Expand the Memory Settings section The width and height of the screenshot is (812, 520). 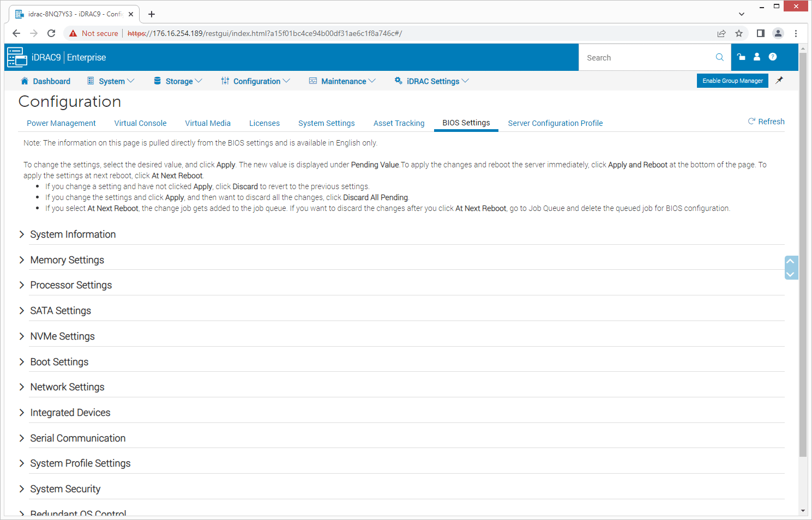tap(67, 260)
